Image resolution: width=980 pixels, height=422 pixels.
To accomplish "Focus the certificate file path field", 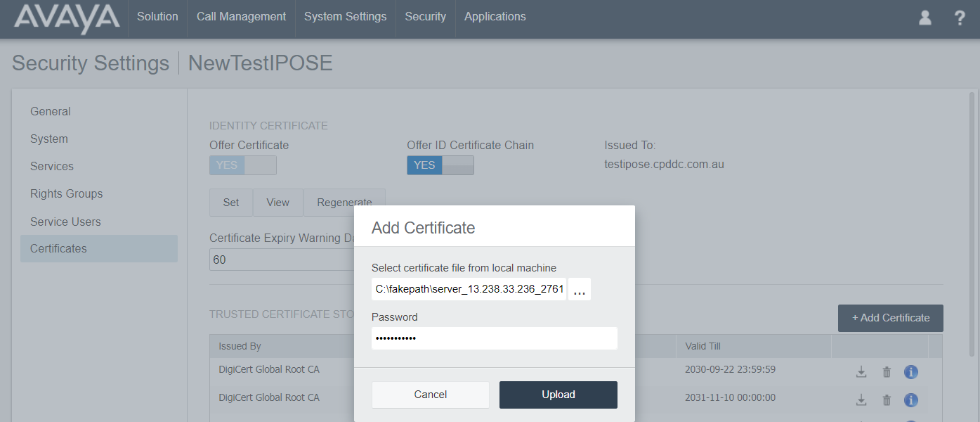I will pyautogui.click(x=469, y=289).
